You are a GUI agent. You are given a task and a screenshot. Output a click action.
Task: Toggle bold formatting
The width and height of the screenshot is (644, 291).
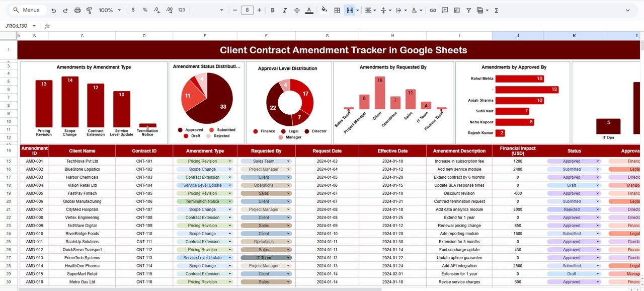(x=272, y=10)
